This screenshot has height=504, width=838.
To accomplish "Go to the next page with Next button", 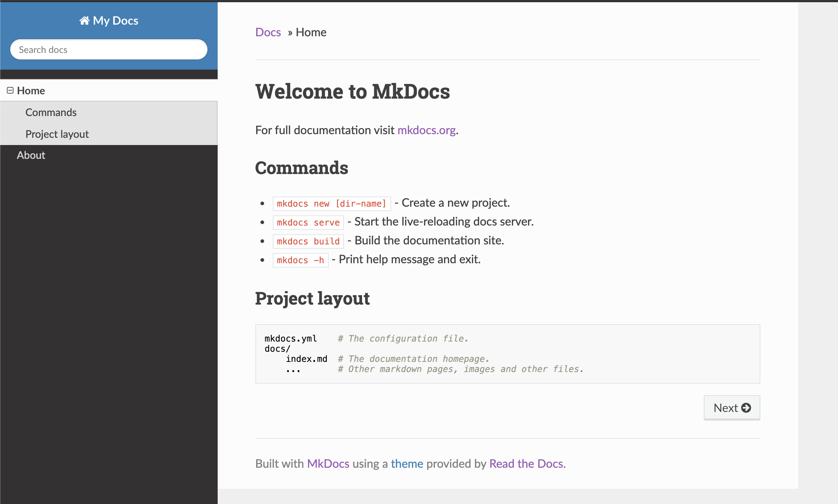I will point(732,408).
